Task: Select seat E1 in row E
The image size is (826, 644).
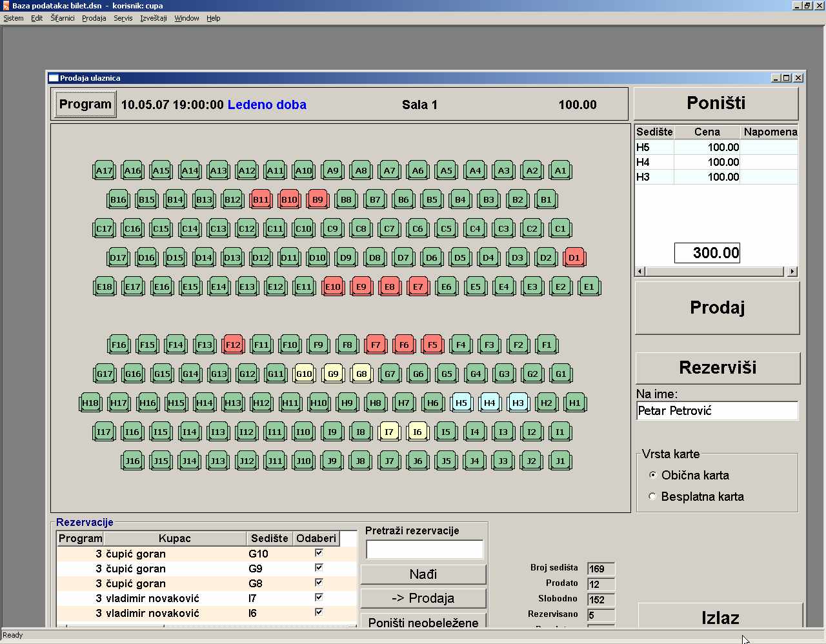Action: (x=589, y=287)
